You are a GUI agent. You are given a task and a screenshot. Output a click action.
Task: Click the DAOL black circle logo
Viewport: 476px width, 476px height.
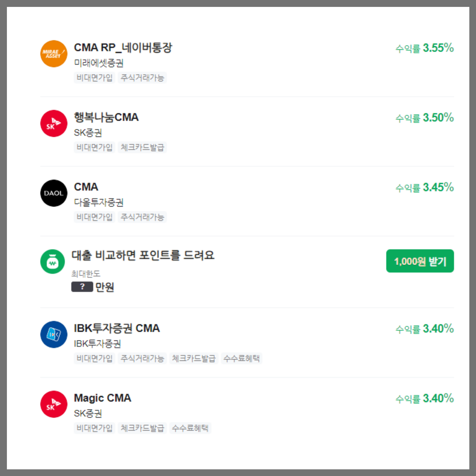tap(54, 194)
